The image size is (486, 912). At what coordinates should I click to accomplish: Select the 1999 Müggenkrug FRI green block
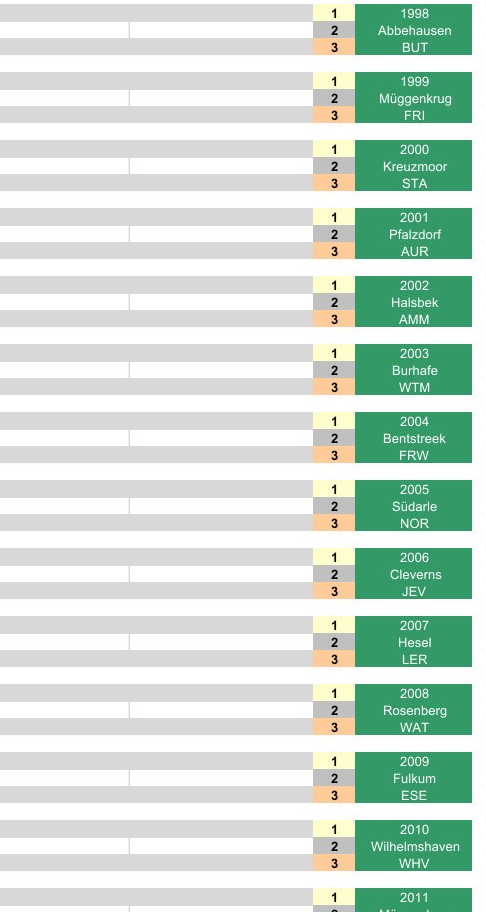click(x=413, y=98)
